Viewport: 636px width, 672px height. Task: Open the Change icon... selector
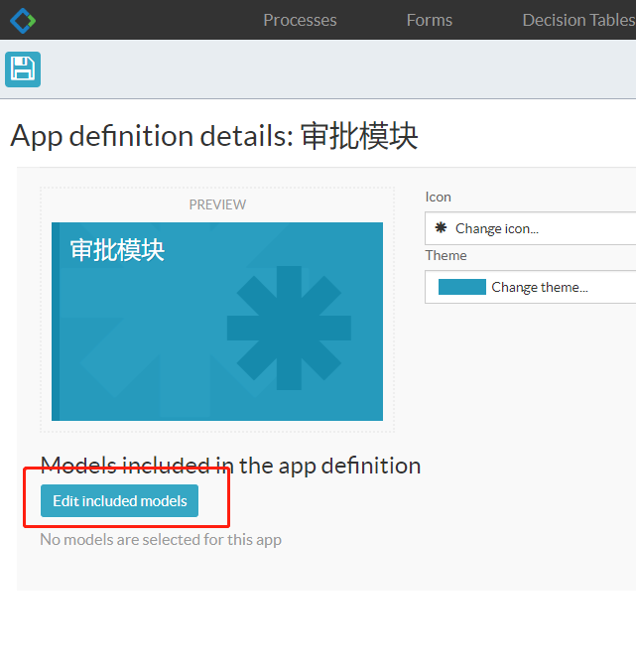click(496, 228)
